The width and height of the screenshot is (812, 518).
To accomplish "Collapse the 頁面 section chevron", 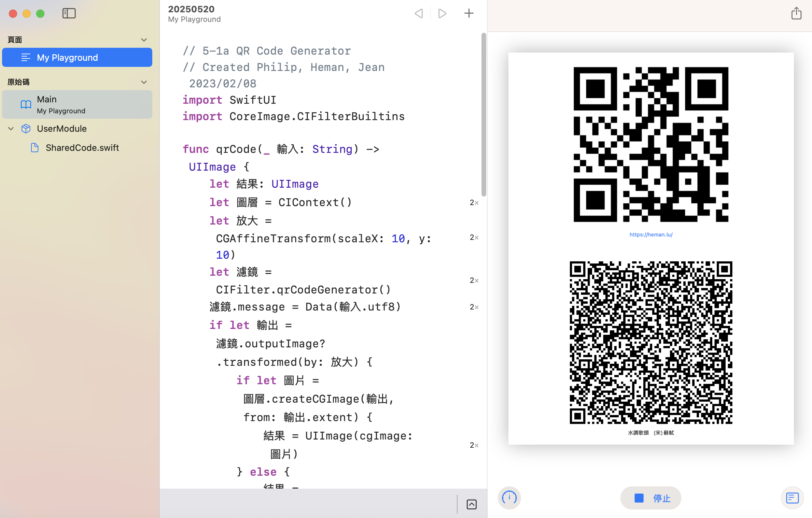I will [144, 40].
